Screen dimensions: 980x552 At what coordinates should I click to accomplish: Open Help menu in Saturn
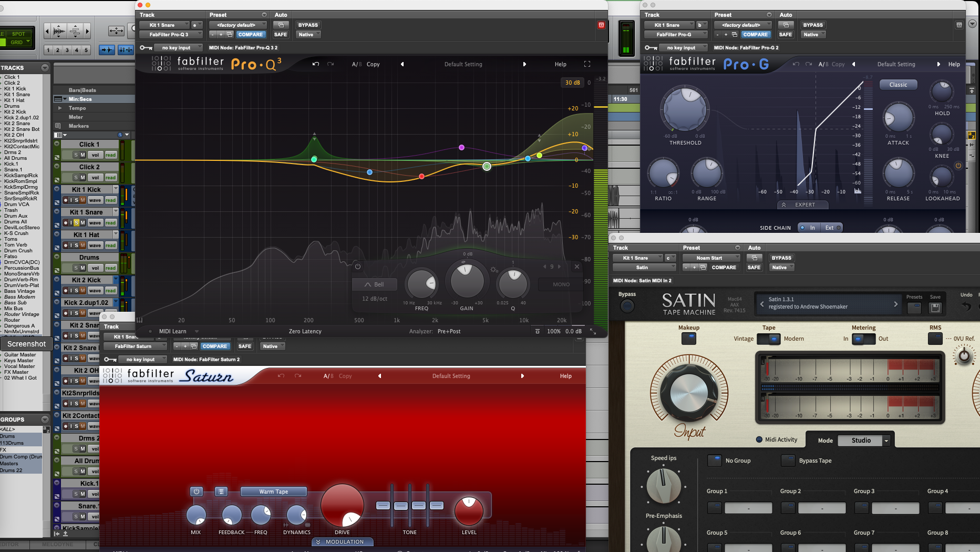[566, 376]
